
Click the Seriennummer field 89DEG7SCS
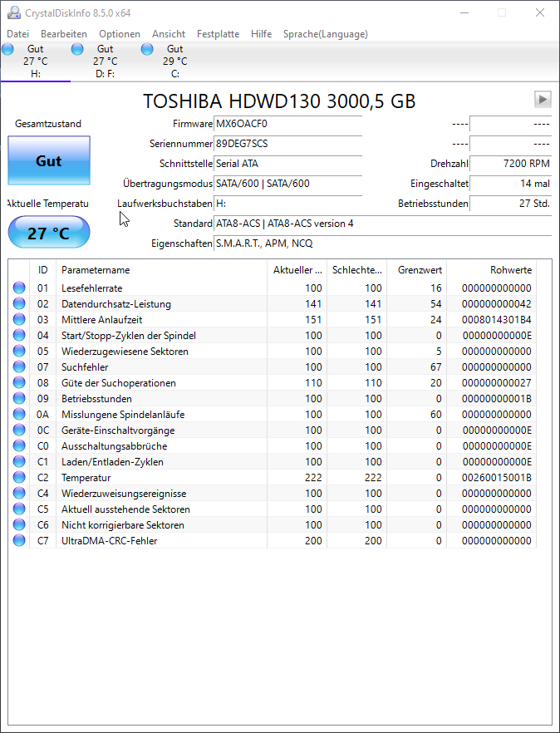click(288, 144)
